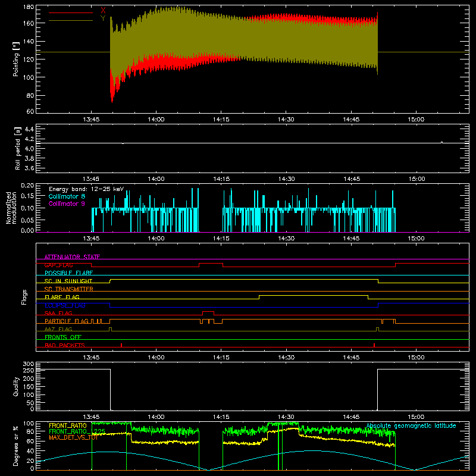The width and height of the screenshot is (476, 476).
Task: Click the raised GAP_FLAG segment near 14:12
Action: [211, 264]
